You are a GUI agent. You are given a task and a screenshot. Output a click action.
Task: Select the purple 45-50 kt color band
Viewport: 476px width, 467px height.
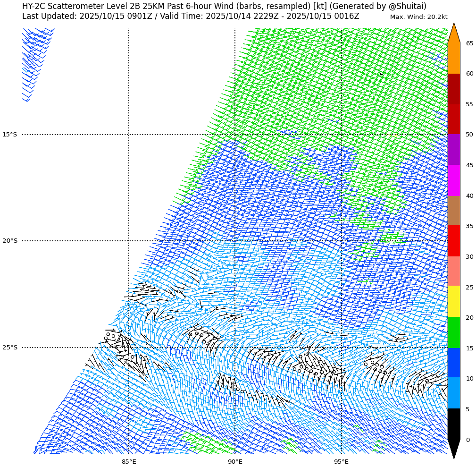(x=453, y=150)
